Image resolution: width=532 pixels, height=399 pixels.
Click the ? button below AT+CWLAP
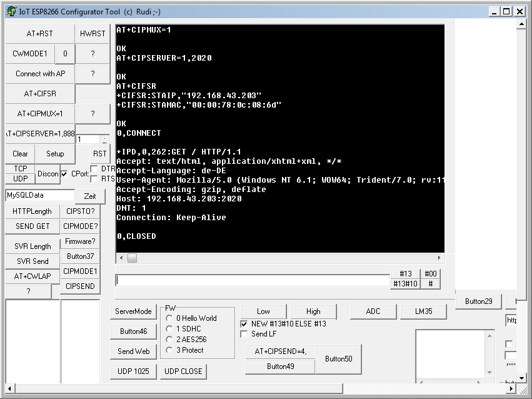coord(29,291)
